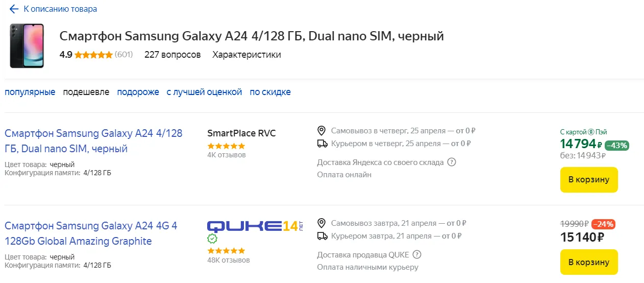Open the 227 вопросов link
The width and height of the screenshot is (644, 283).
click(172, 55)
